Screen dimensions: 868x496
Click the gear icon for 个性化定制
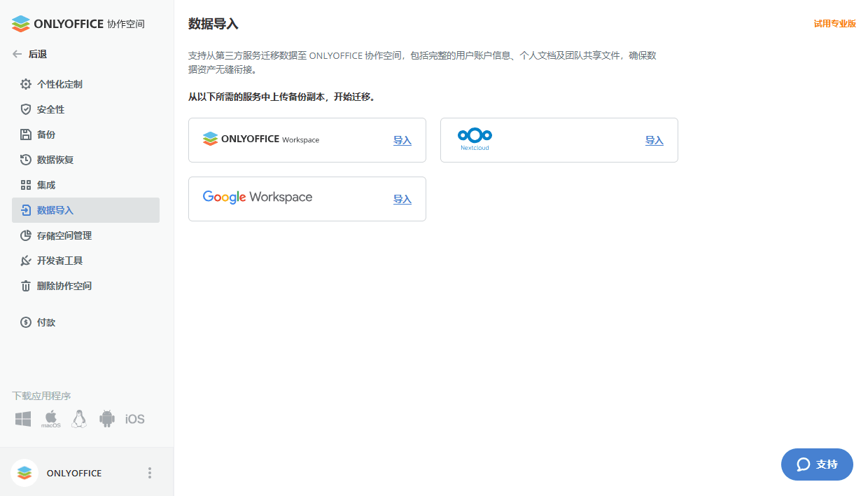(26, 84)
